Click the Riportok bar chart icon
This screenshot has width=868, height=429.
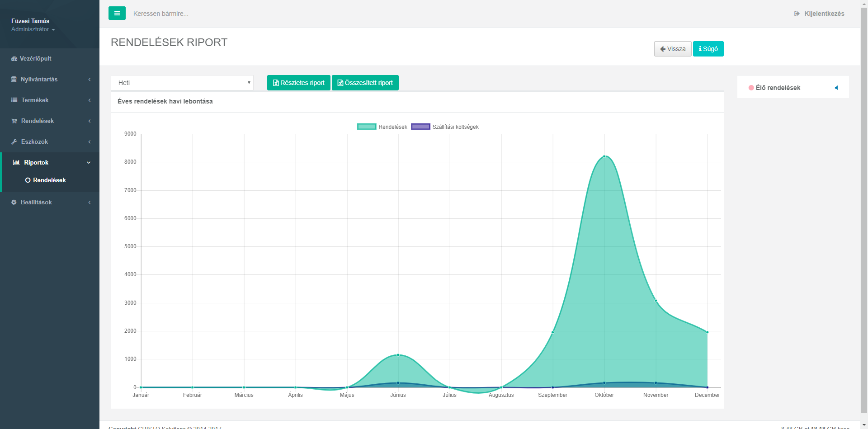[16, 163]
